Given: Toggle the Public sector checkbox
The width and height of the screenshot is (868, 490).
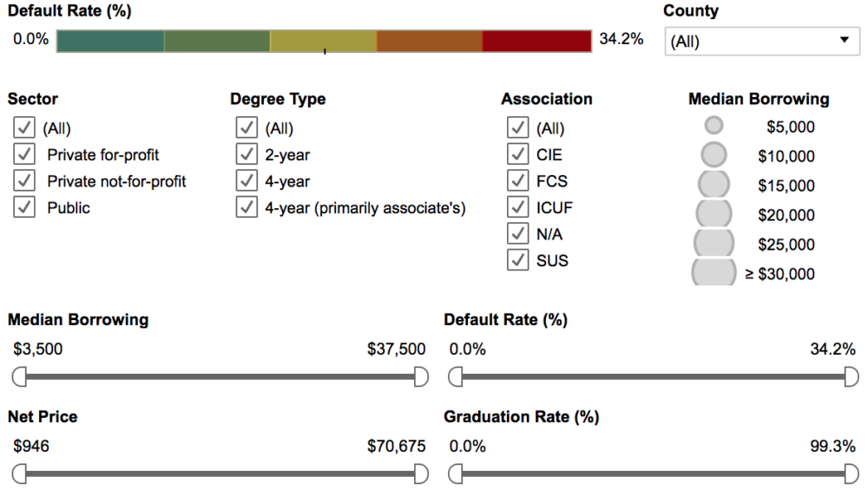Looking at the screenshot, I should point(24,208).
